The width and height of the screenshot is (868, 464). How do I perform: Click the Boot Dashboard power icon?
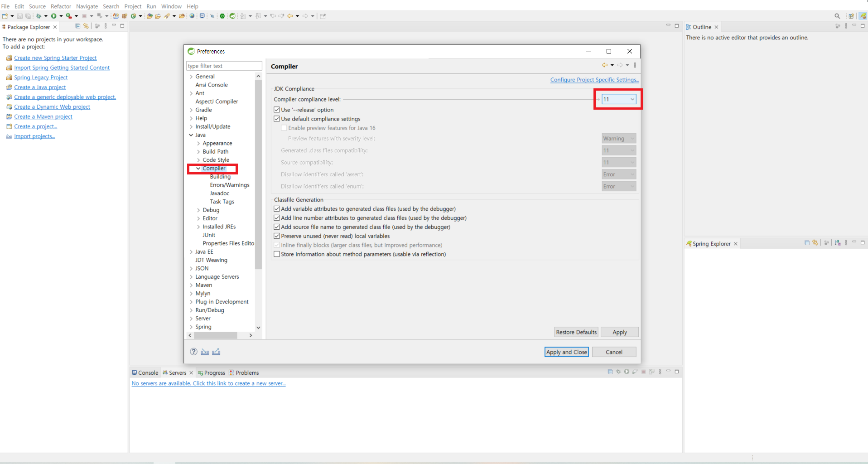tap(222, 16)
